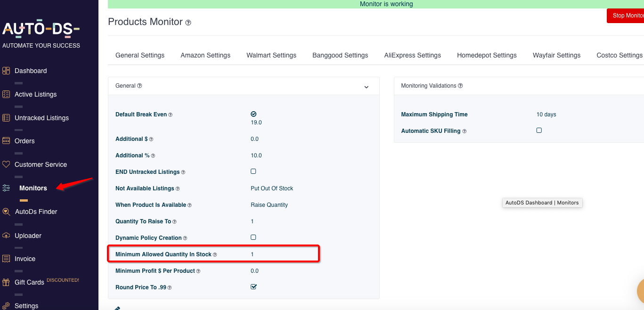Click the Minimum Profit $ Per Product value
644x310 pixels.
[x=254, y=271]
